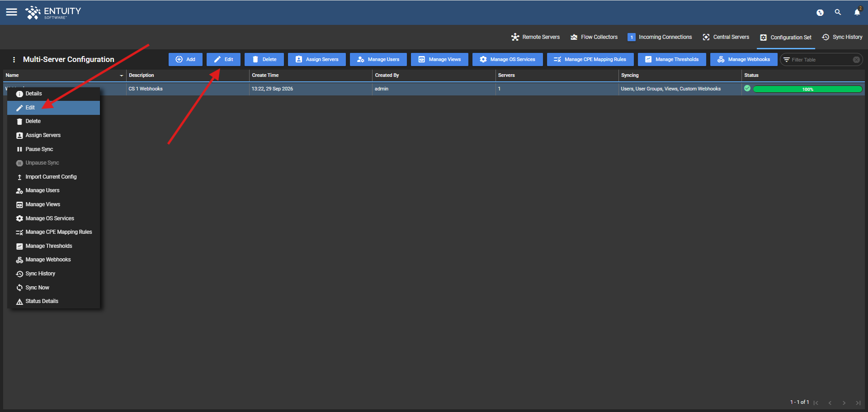Click Manage Users toolbar button
The height and width of the screenshot is (412, 868).
click(378, 60)
